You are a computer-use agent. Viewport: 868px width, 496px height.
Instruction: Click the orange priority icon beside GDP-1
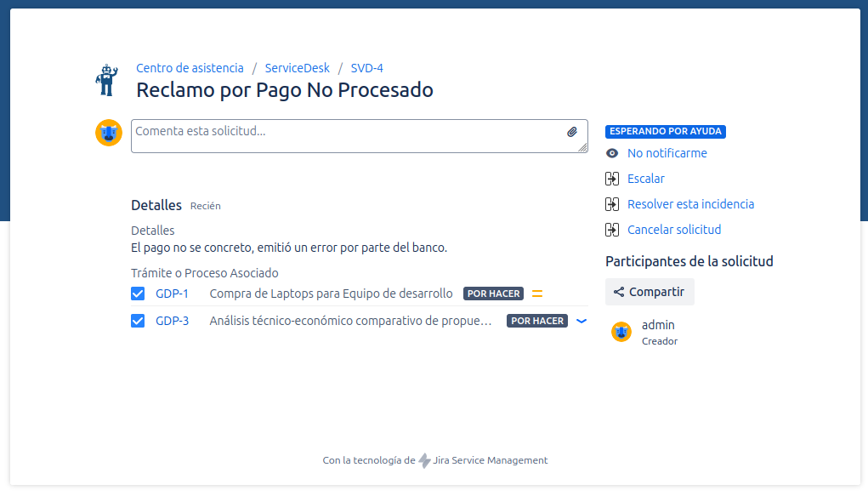coord(536,293)
